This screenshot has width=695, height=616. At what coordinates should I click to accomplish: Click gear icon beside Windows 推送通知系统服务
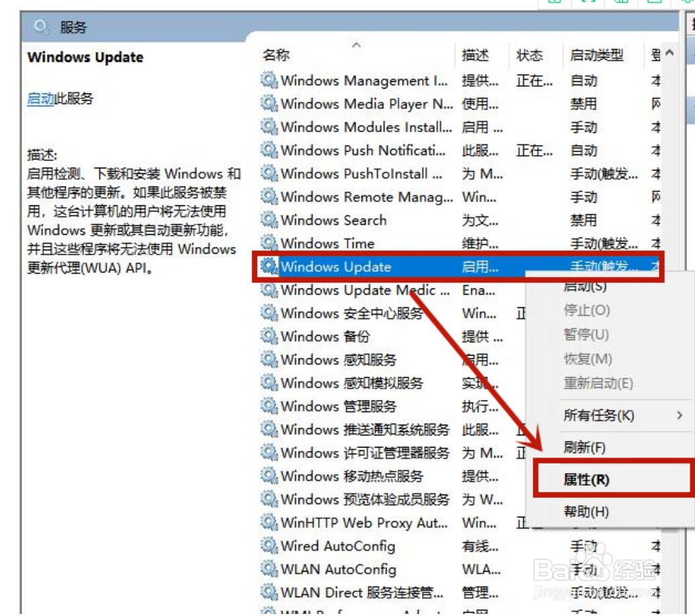[x=269, y=429]
